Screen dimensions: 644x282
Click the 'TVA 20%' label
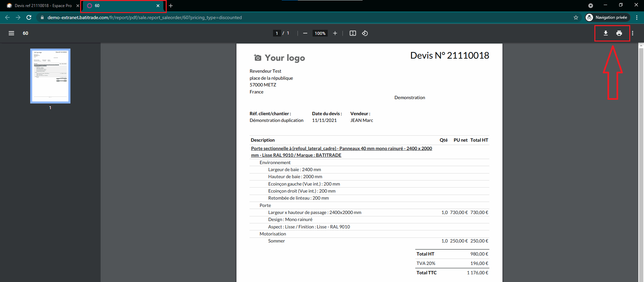(x=426, y=263)
